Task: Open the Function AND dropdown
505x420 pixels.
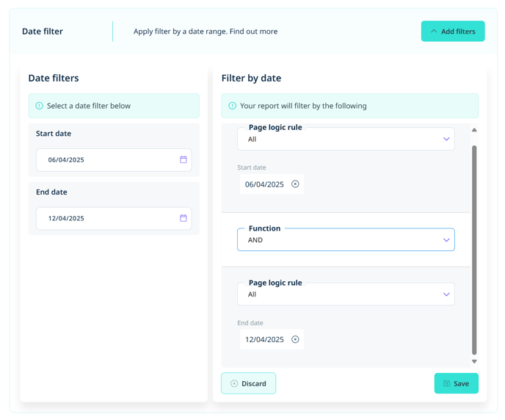Action: coord(346,239)
